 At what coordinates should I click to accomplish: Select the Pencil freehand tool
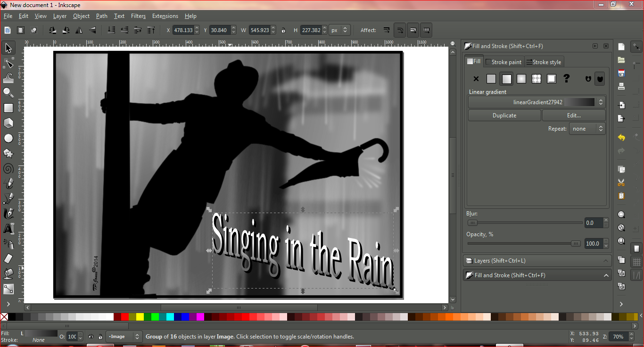(8, 183)
